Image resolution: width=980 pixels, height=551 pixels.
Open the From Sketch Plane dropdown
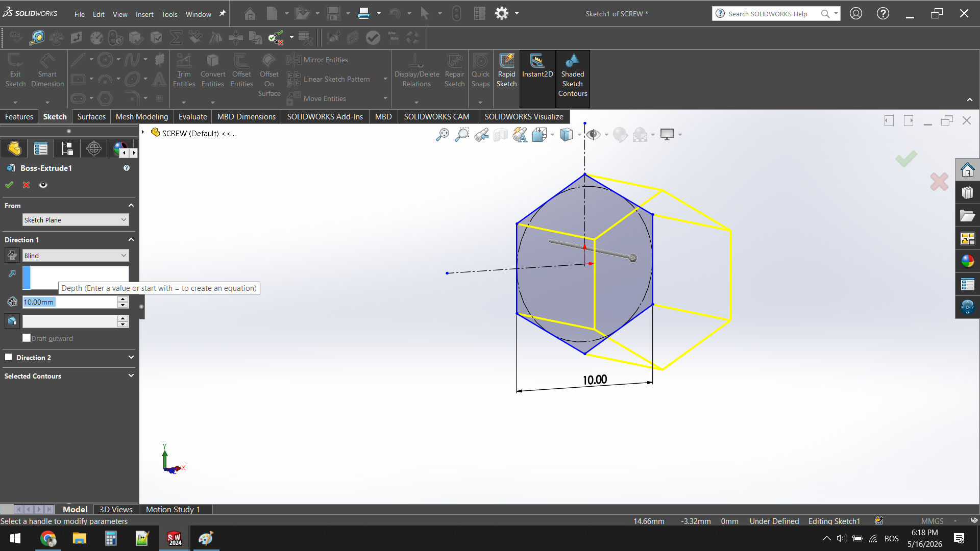pyautogui.click(x=76, y=220)
